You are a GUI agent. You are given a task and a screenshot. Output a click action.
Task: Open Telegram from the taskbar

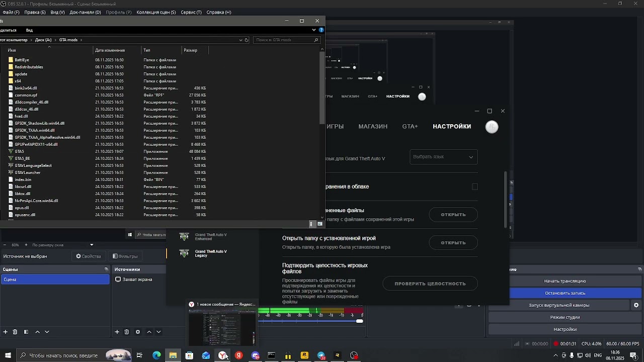click(321, 355)
